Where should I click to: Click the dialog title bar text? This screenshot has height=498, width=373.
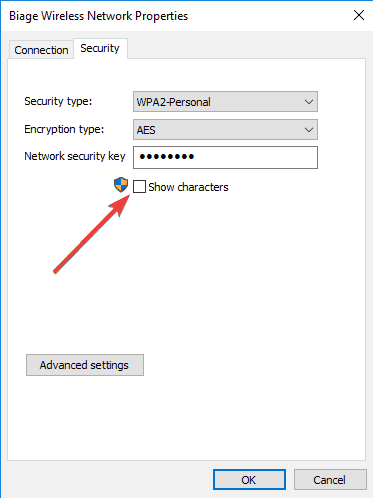click(99, 16)
